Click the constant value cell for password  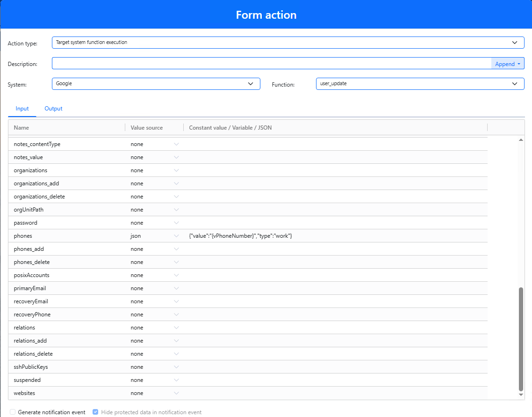(x=335, y=223)
